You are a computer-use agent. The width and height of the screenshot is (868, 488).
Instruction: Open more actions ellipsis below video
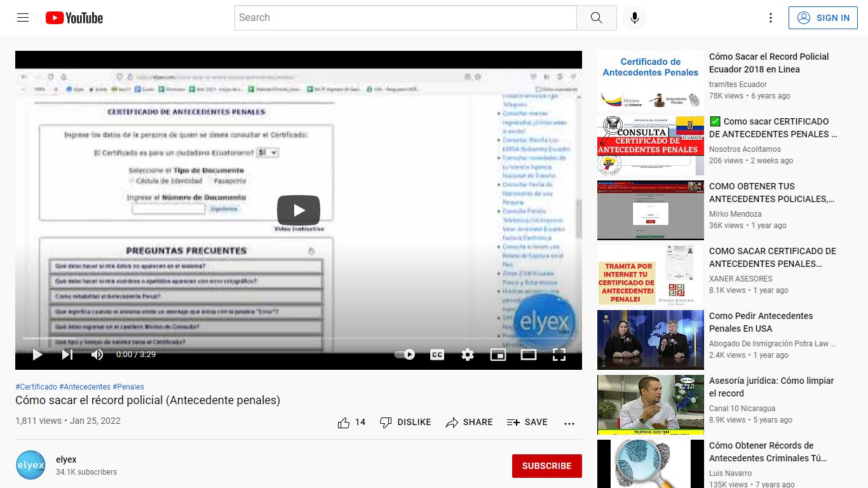569,423
